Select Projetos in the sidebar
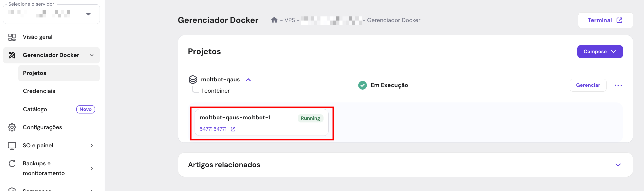Image resolution: width=644 pixels, height=191 pixels. click(35, 73)
